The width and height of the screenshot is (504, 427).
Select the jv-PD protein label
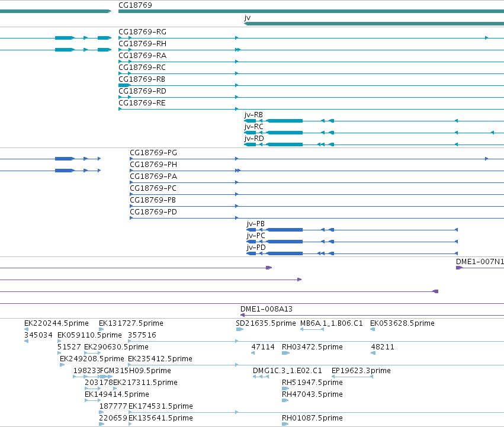tap(256, 248)
